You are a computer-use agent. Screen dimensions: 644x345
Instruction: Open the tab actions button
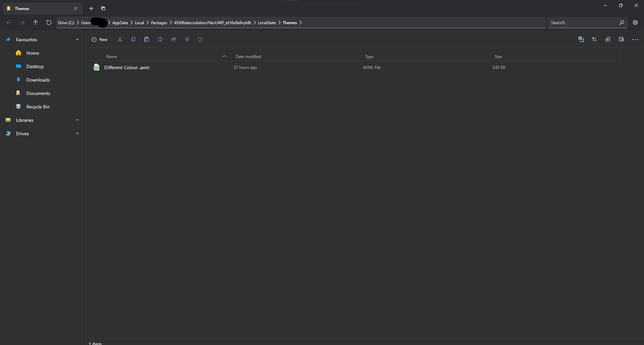tap(103, 8)
